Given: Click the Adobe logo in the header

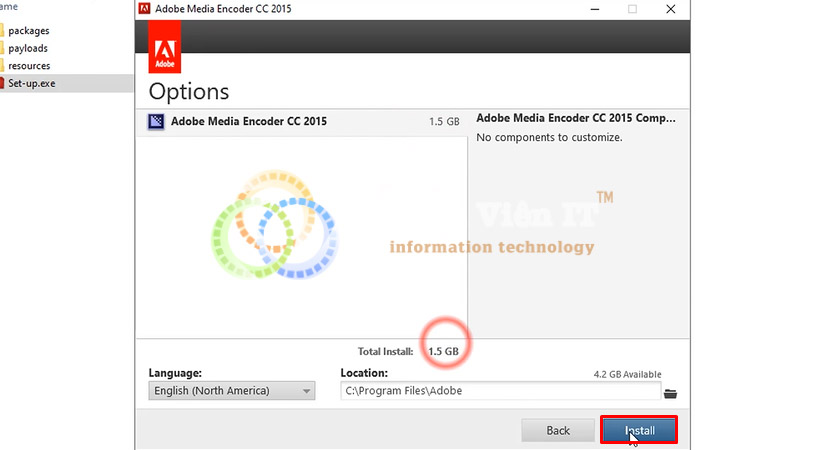Looking at the screenshot, I should [x=165, y=47].
